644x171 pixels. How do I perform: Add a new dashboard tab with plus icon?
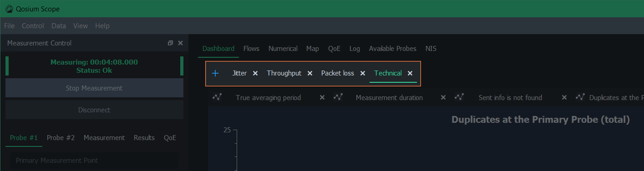(x=215, y=73)
